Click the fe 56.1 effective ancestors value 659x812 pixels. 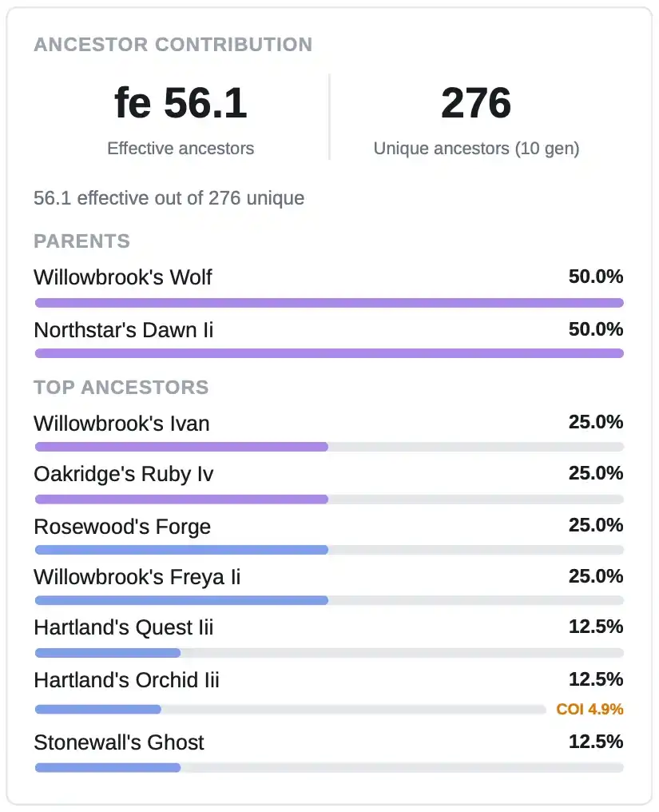point(181,102)
